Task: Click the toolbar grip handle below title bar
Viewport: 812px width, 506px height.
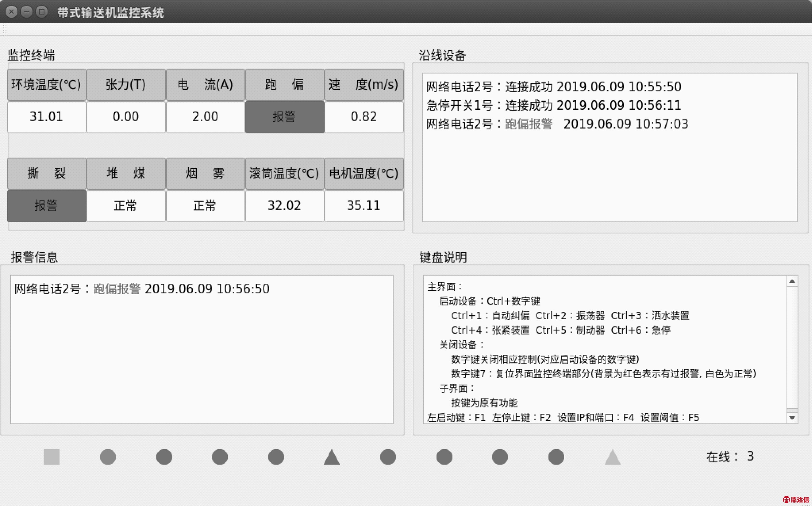Action: pos(4,29)
